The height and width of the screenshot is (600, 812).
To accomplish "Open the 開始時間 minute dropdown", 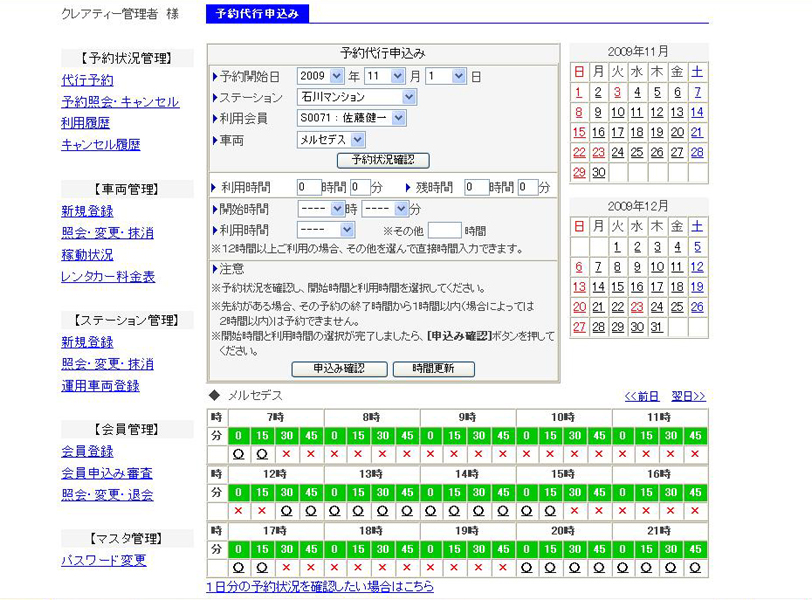I will click(x=385, y=209).
